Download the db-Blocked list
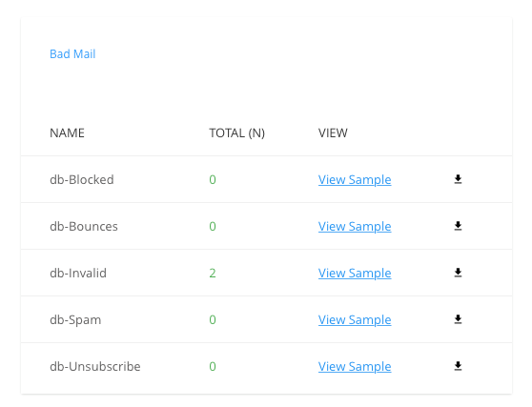 click(458, 179)
